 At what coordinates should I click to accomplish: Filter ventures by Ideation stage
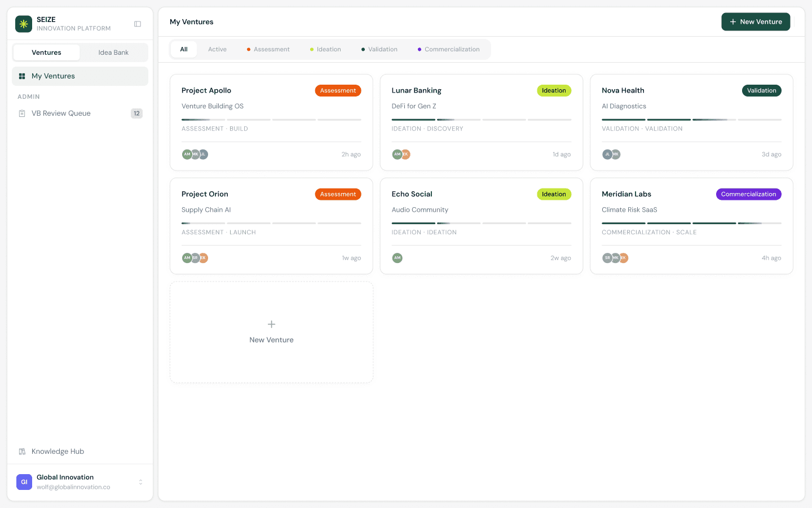point(325,50)
